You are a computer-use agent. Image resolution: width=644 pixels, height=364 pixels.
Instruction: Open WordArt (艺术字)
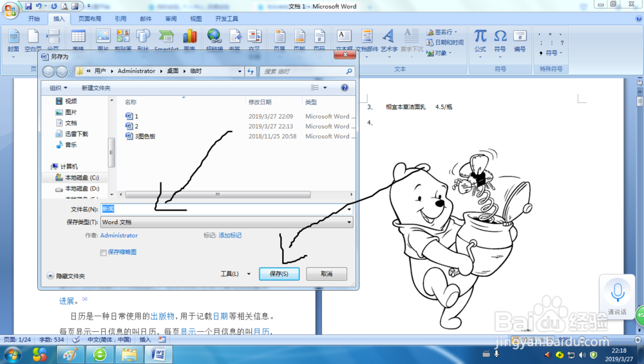388,41
